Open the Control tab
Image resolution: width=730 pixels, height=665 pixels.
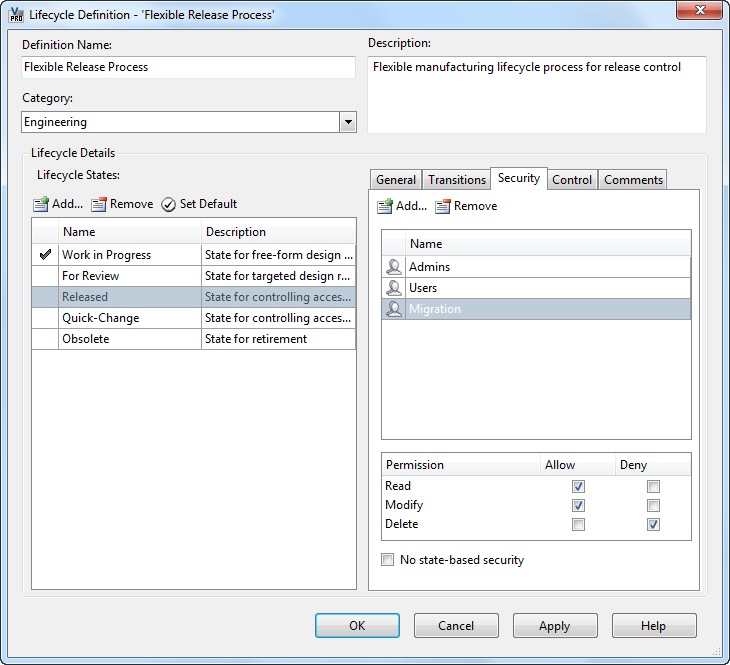click(572, 180)
